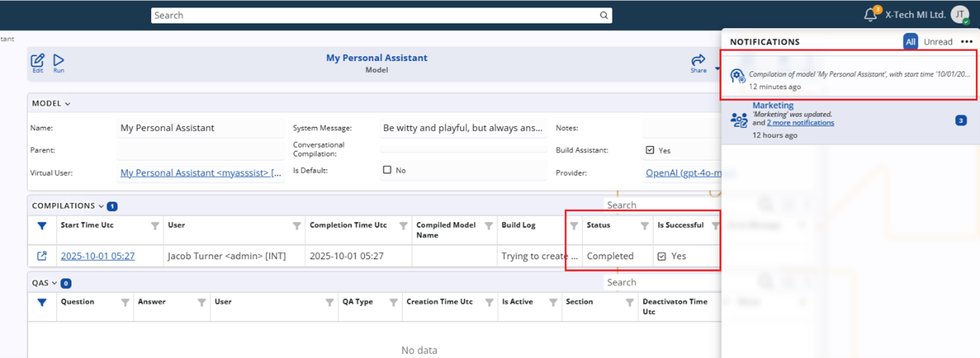The height and width of the screenshot is (358, 980).
Task: Select the All notifications tab
Action: click(x=910, y=42)
